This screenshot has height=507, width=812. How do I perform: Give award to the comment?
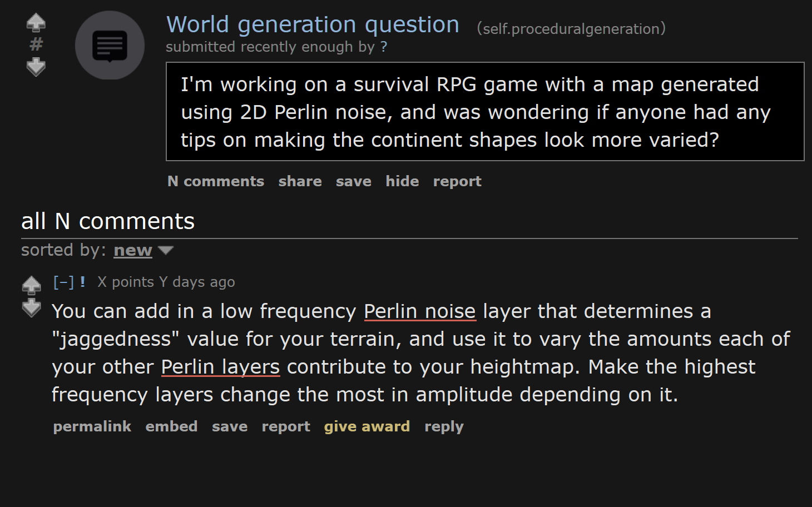point(367,426)
